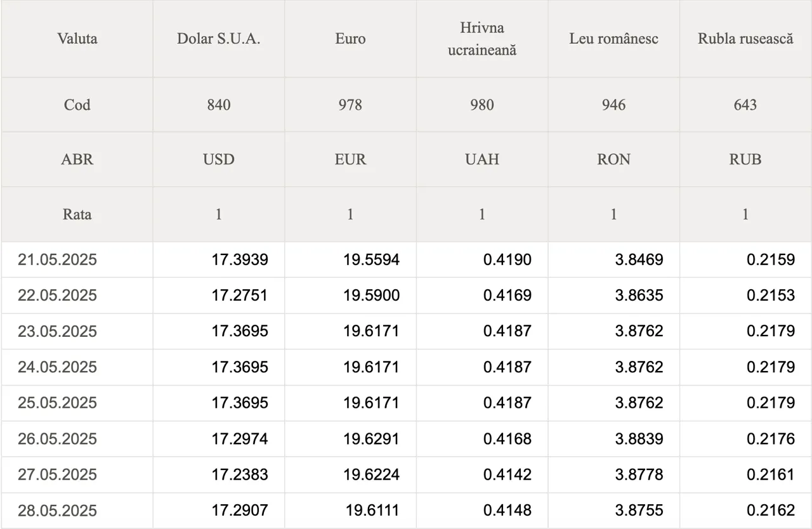812x529 pixels.
Task: Select the code 978 cell
Action: pos(350,105)
